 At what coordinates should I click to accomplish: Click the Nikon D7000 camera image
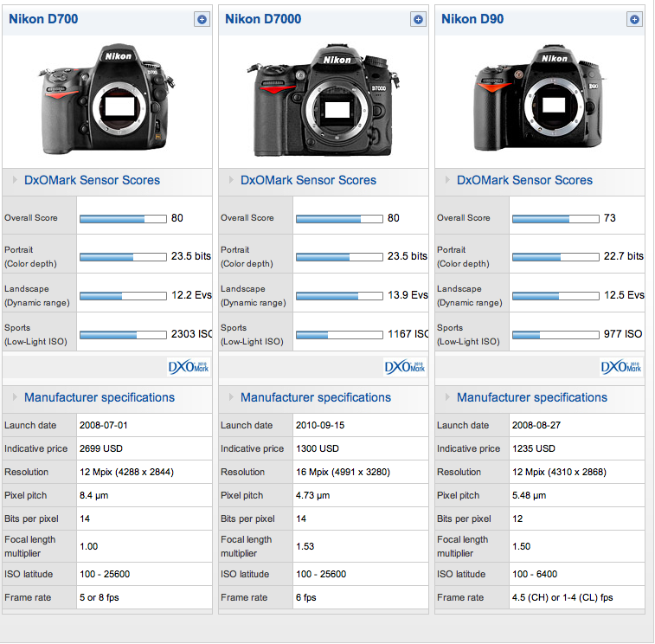tap(324, 100)
